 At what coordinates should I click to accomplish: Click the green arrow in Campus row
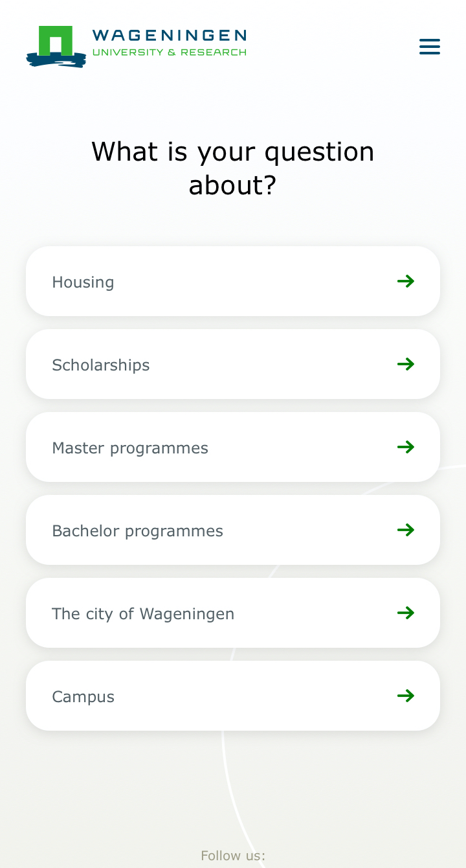click(x=406, y=696)
